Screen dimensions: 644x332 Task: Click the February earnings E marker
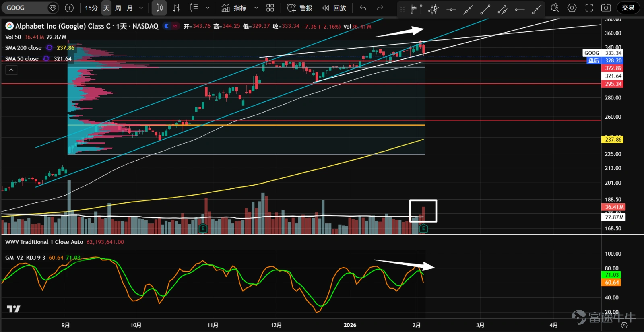point(423,229)
